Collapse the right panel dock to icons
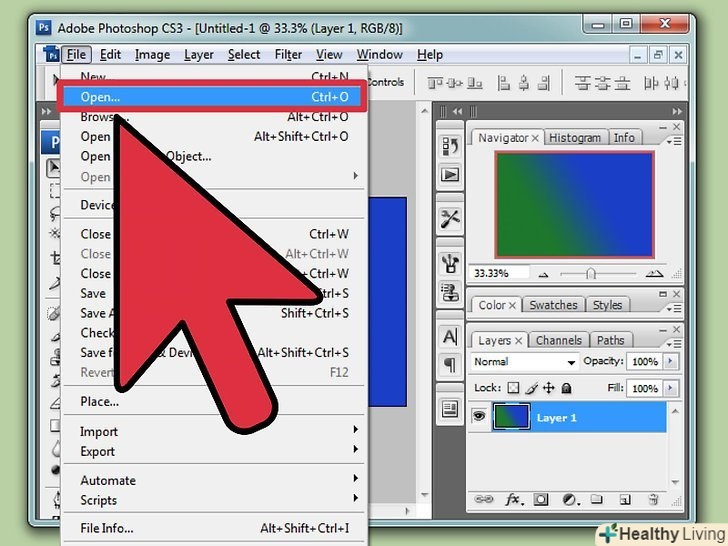Viewport: 728px width, 546px height. coord(677,111)
